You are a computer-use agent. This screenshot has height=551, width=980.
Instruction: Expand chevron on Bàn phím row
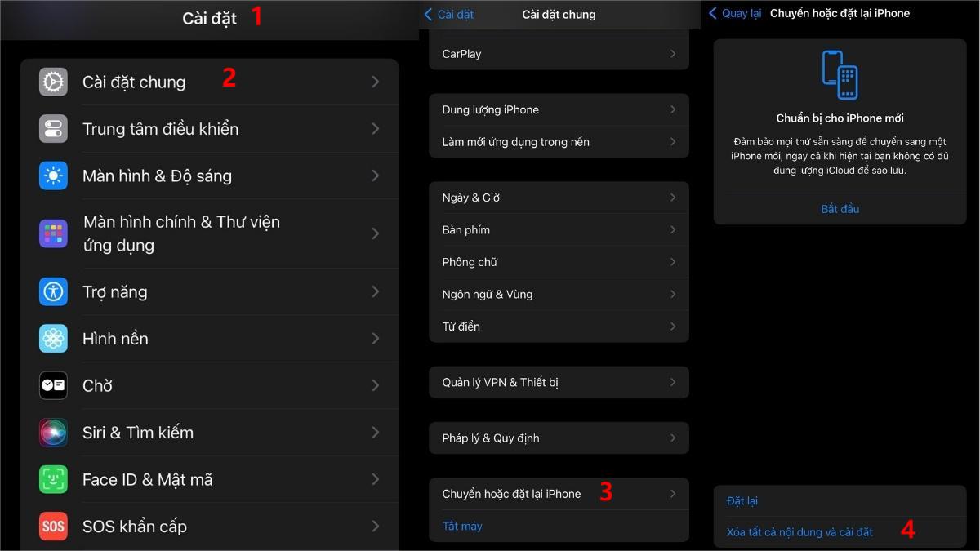coord(673,230)
